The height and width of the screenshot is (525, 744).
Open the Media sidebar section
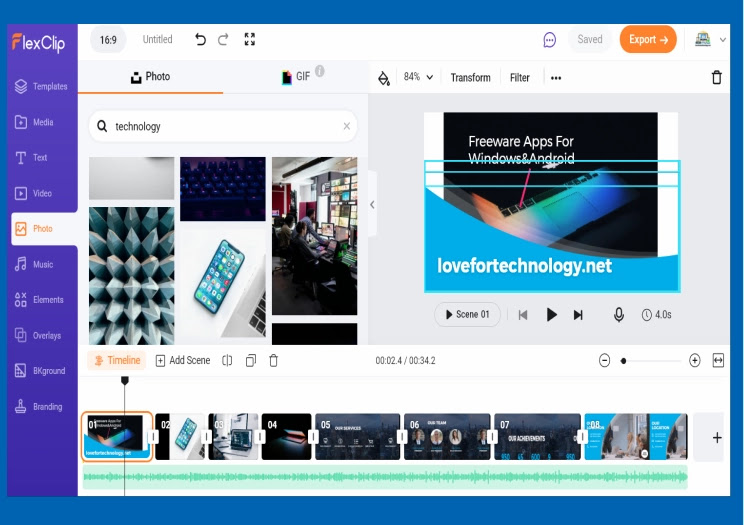pyautogui.click(x=34, y=122)
